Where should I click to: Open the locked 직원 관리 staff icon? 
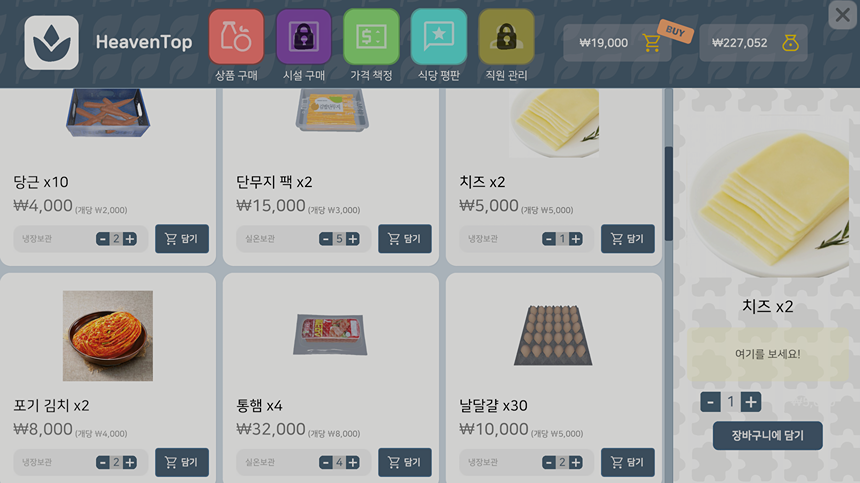(x=506, y=37)
